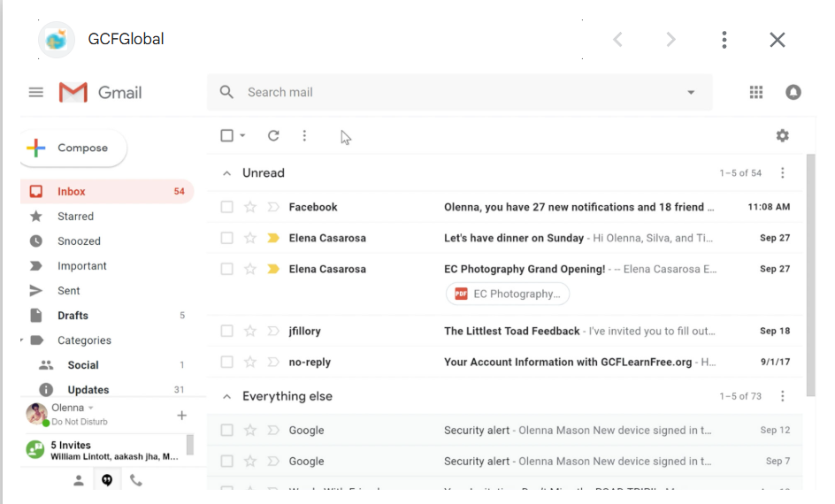Viewport: 835px width, 504px height.
Task: Open the 5 Invites hangouts item
Action: click(103, 450)
